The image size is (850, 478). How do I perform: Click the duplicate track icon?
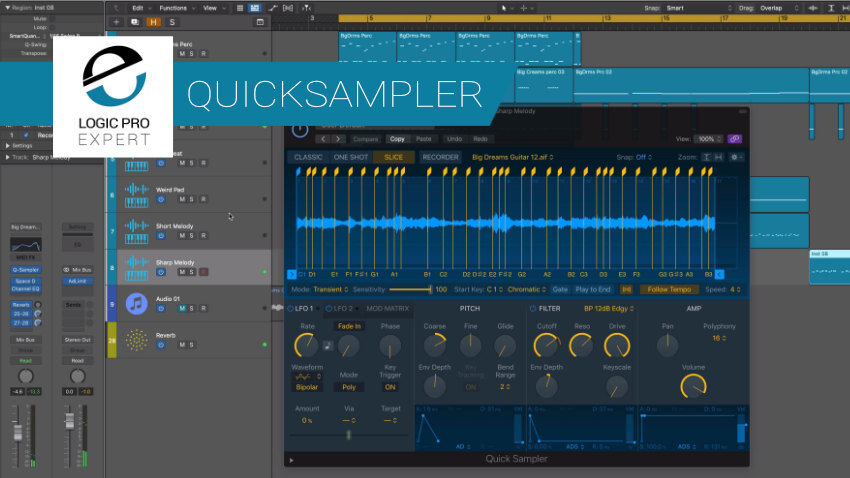[134, 22]
